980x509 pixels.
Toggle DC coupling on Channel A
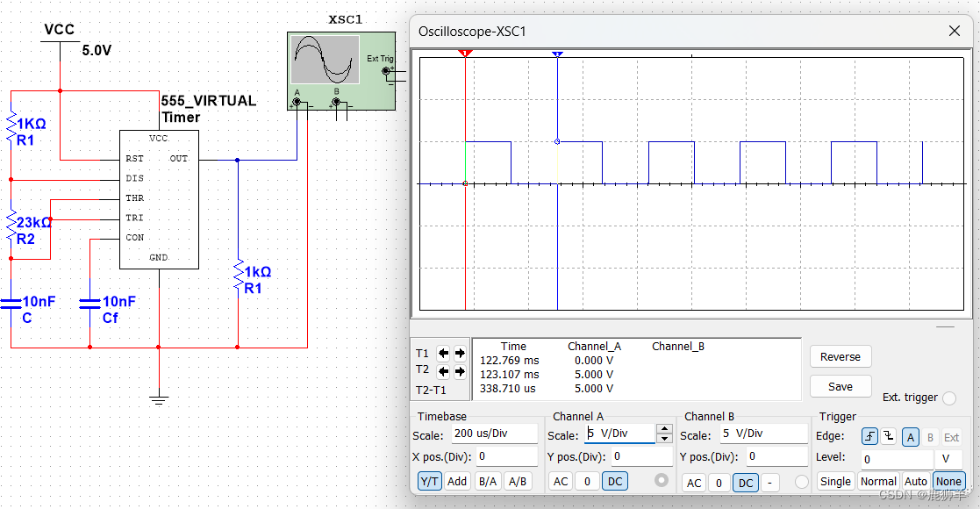(615, 481)
